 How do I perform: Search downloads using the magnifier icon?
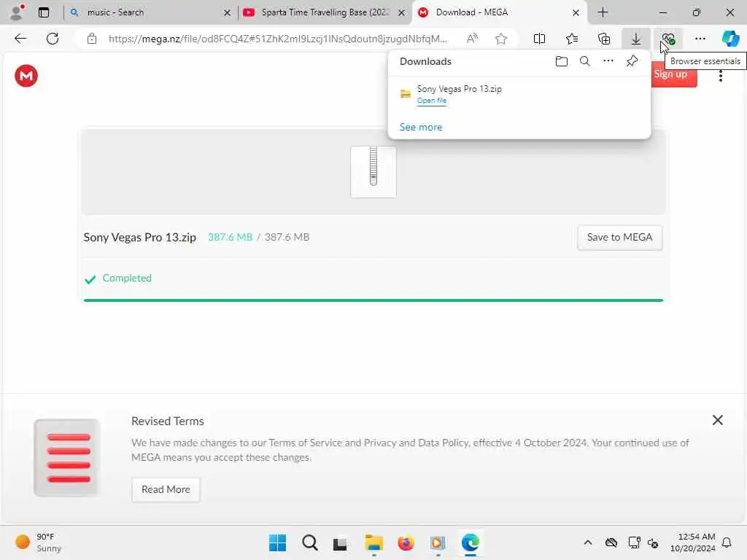click(584, 61)
